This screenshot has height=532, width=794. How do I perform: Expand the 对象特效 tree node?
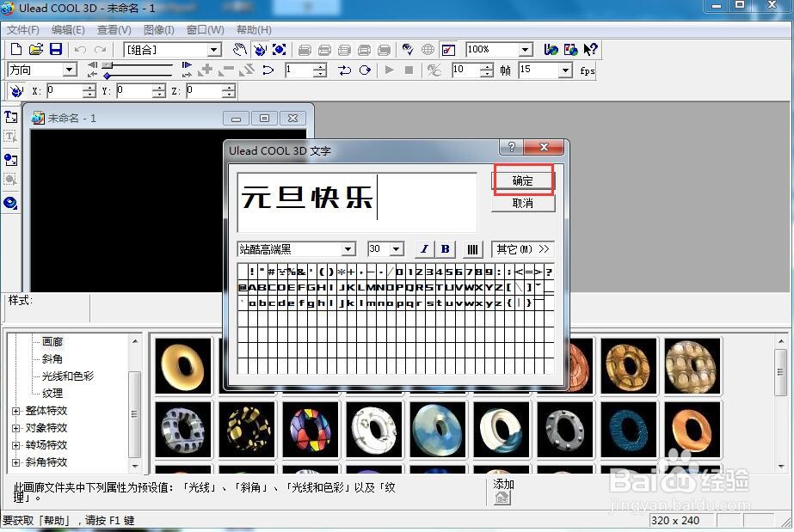pyautogui.click(x=15, y=428)
